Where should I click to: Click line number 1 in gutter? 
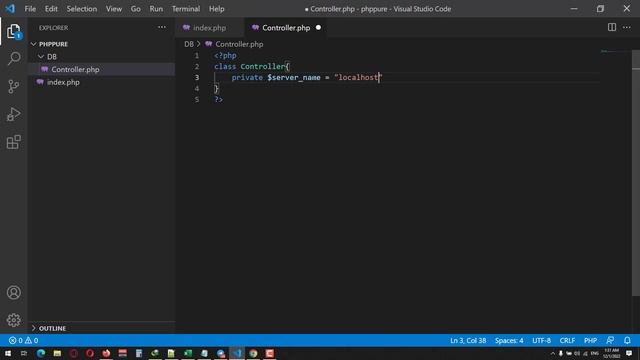click(196, 55)
